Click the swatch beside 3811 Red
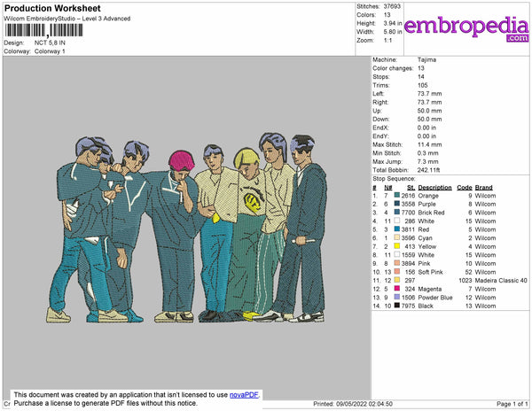The height and width of the screenshot is (411, 532). point(397,229)
